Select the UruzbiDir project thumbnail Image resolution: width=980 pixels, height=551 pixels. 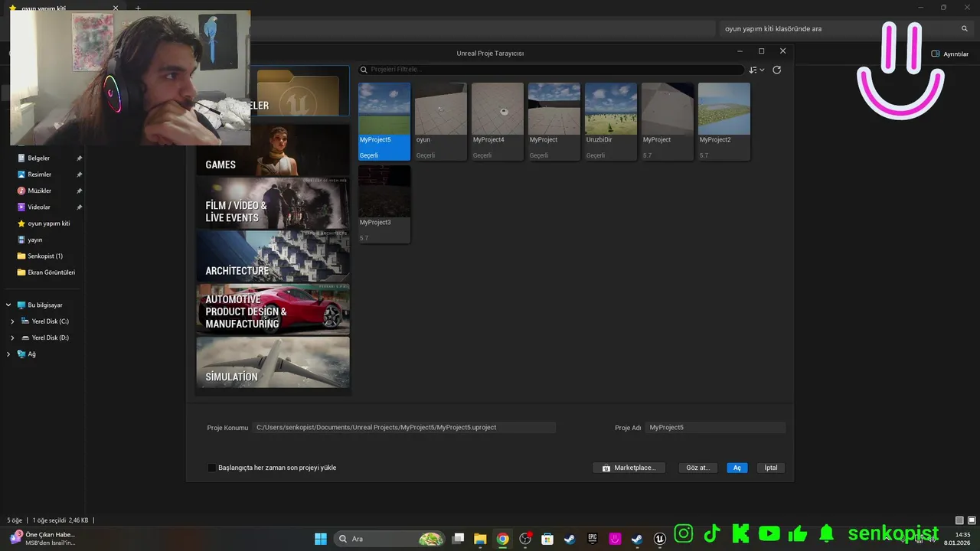click(611, 121)
